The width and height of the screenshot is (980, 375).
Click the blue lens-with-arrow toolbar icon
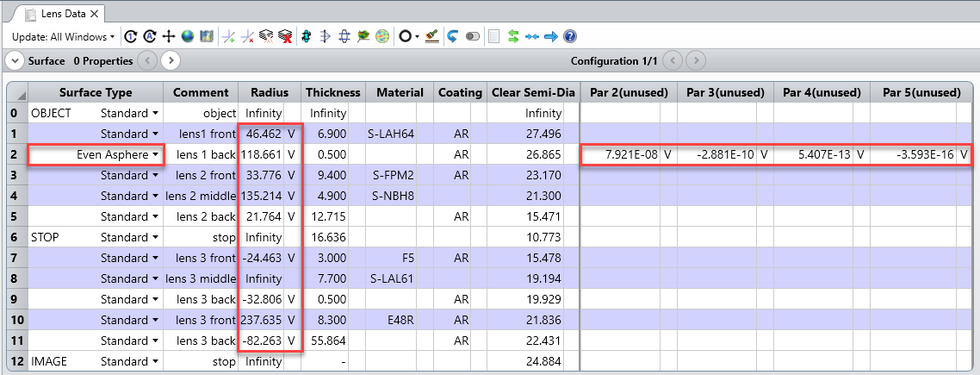[325, 37]
